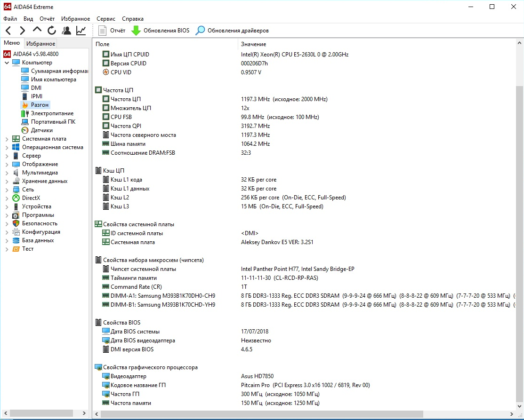Expand the DirectX tree node
The width and height of the screenshot is (524, 420).
click(x=7, y=198)
